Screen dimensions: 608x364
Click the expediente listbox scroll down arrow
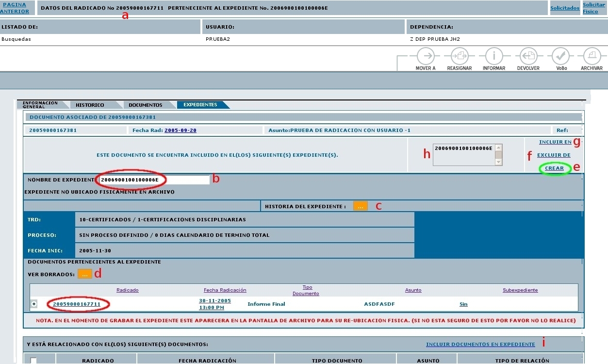498,163
